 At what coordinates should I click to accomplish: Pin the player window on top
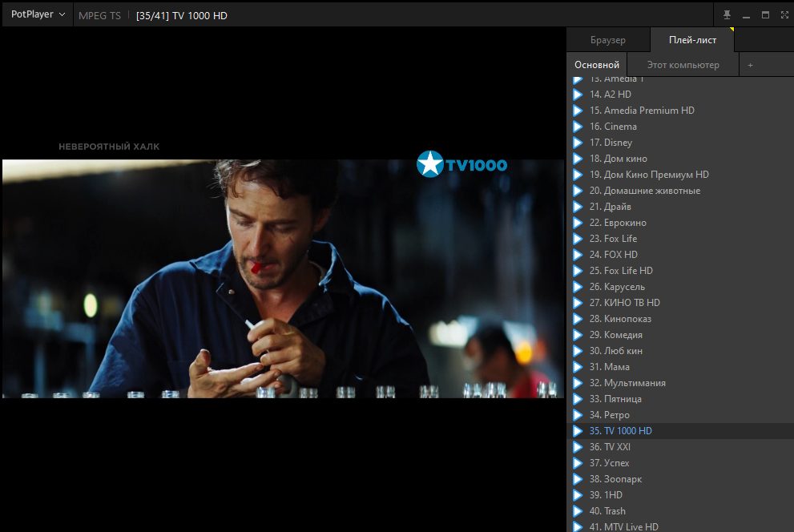click(x=727, y=15)
